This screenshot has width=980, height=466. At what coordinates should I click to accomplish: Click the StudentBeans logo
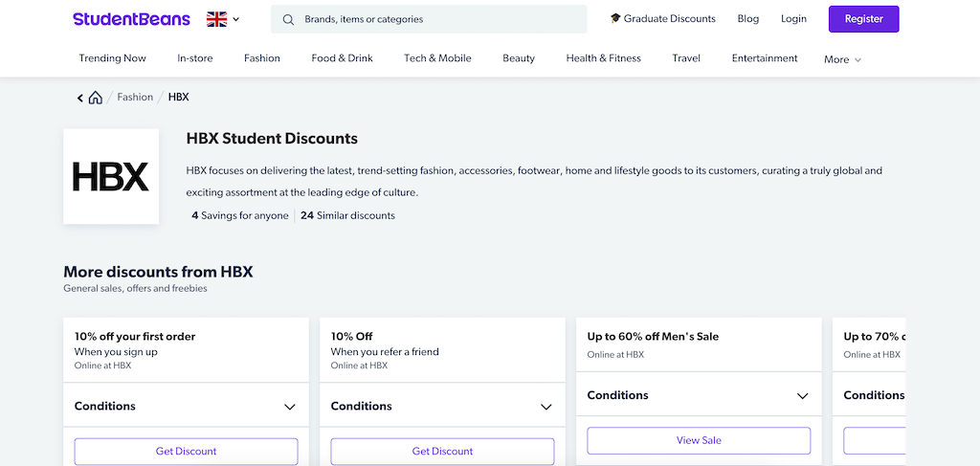(x=131, y=19)
